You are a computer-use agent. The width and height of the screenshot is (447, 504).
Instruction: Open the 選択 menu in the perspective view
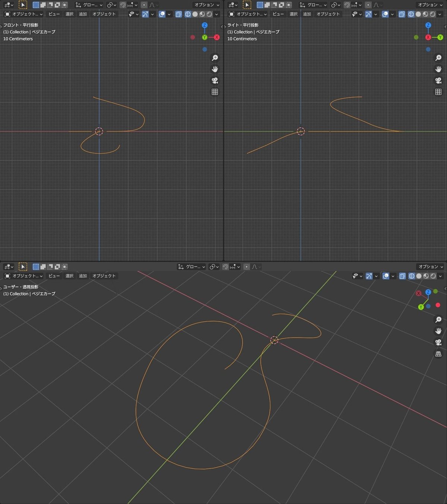[69, 276]
